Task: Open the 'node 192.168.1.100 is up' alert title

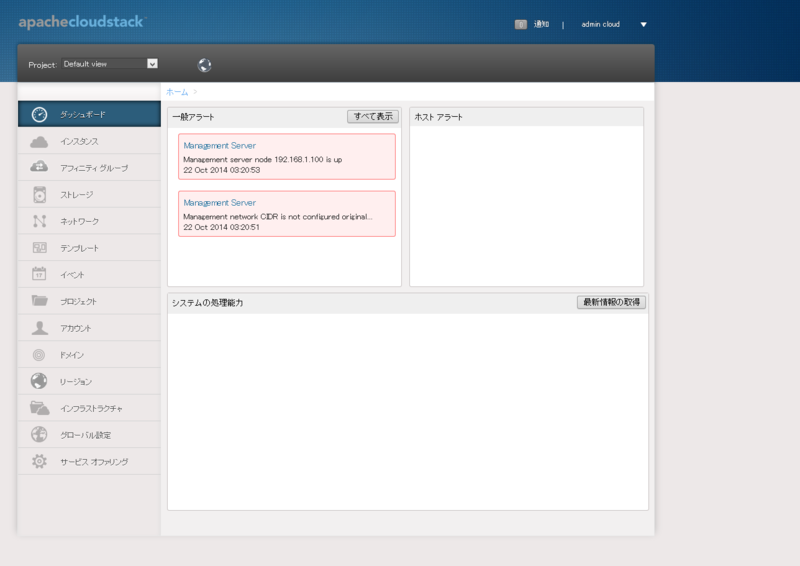Action: [x=219, y=145]
